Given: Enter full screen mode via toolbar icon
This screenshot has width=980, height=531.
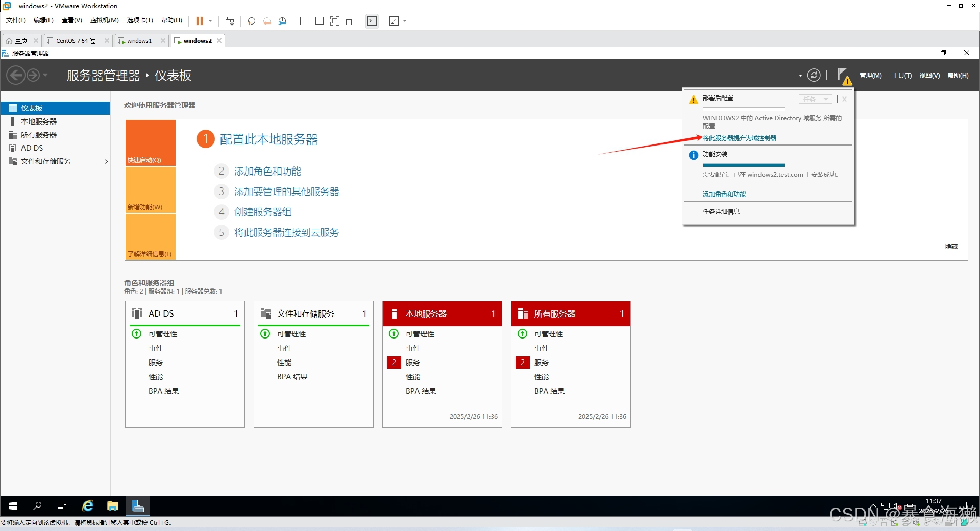Looking at the screenshot, I should [335, 21].
